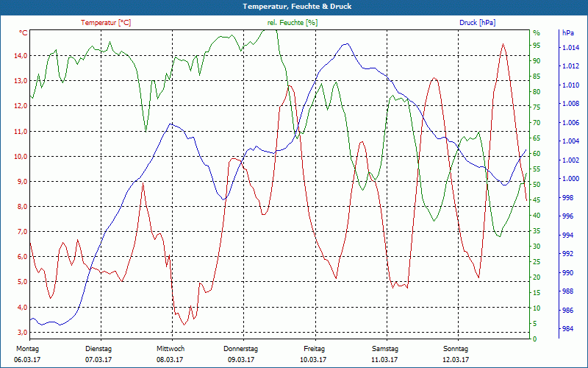Image resolution: width=588 pixels, height=368 pixels.
Task: Click the '60' humidity axis value
Action: pyautogui.click(x=537, y=154)
